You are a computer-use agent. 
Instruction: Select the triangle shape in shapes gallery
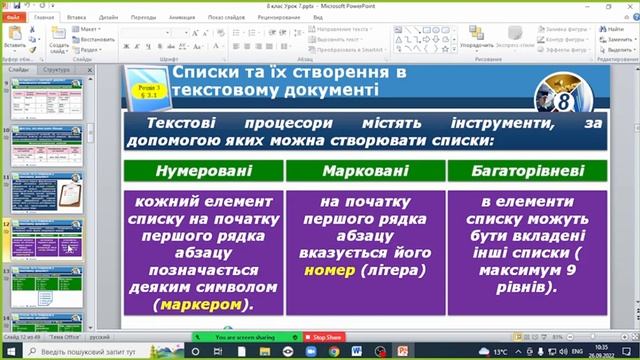(x=398, y=40)
